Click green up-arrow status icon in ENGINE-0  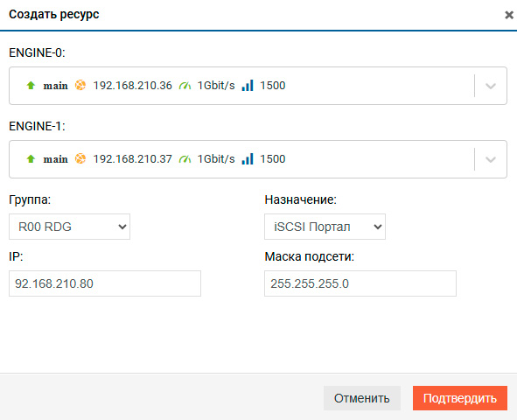point(31,86)
